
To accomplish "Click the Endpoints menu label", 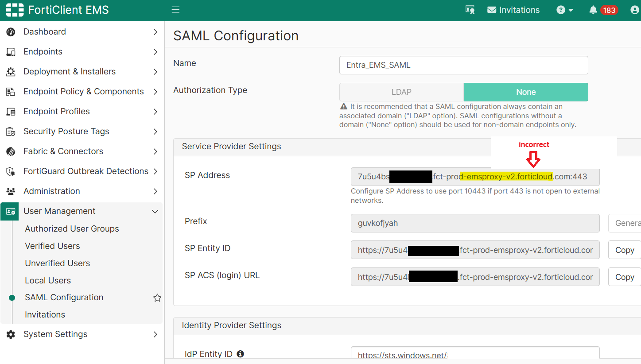I will (x=43, y=52).
